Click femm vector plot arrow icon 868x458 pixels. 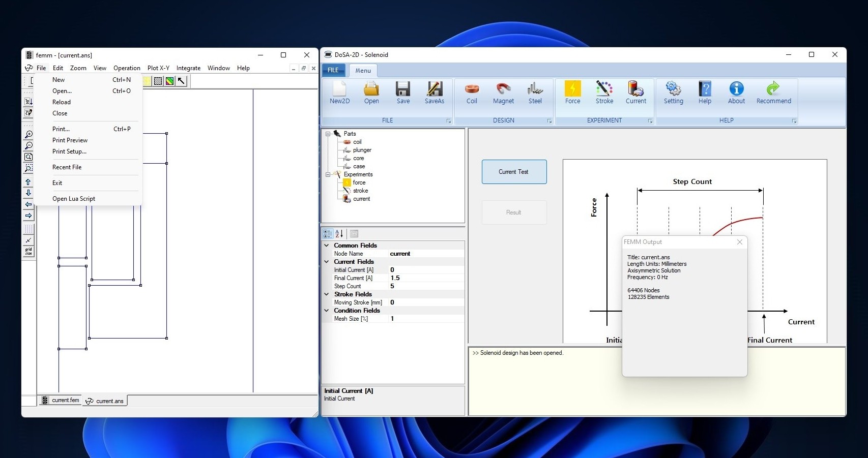pos(182,81)
